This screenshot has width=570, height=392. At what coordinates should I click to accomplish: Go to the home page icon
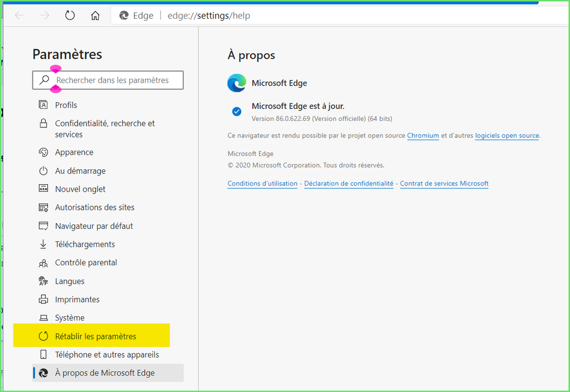click(x=95, y=15)
